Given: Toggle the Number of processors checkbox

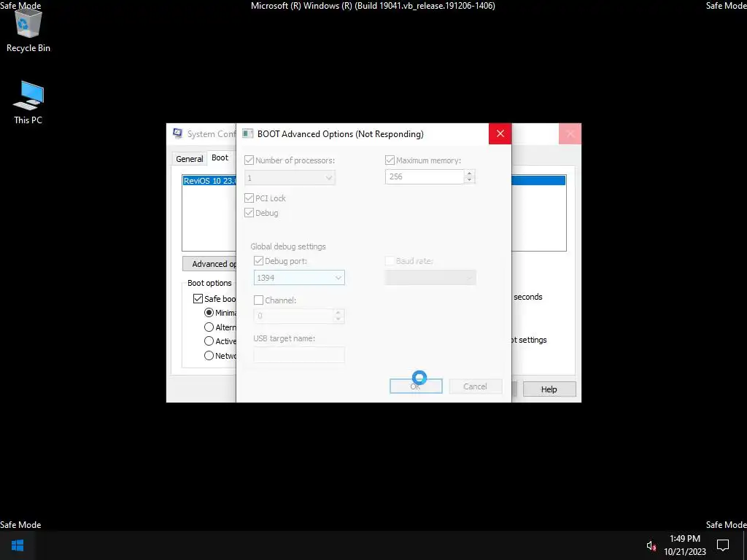Looking at the screenshot, I should pos(249,160).
